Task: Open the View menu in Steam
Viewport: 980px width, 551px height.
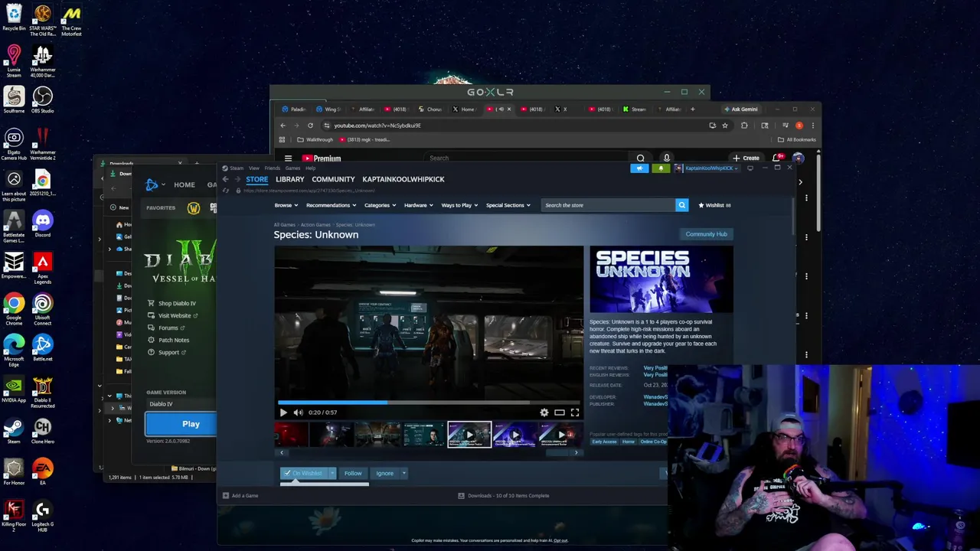Action: (253, 168)
